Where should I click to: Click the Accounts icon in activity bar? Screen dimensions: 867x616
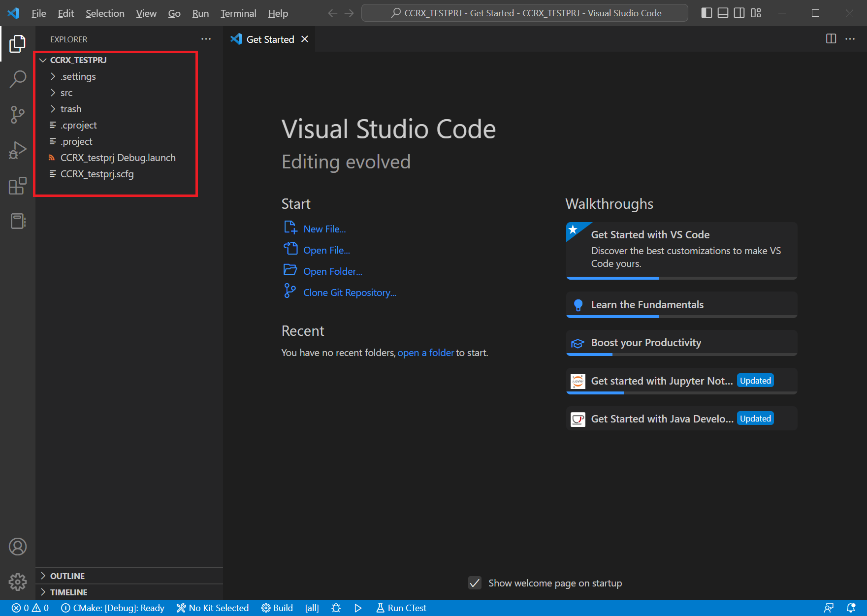click(18, 547)
